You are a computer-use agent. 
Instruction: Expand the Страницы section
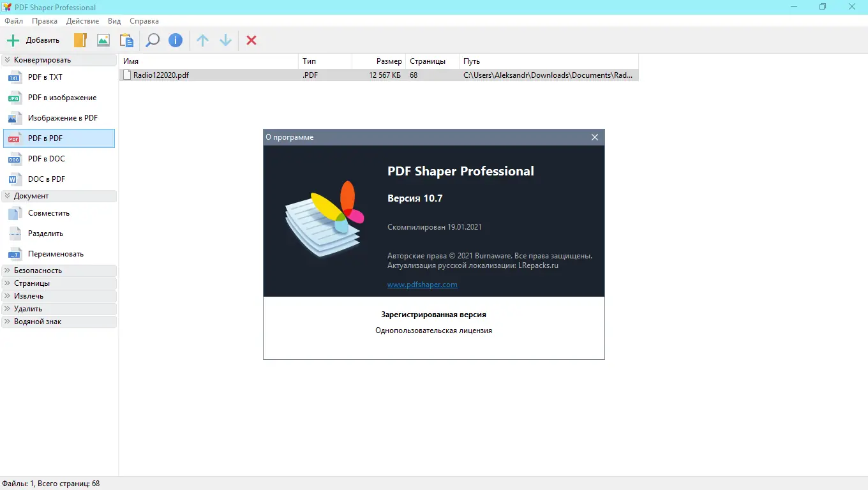tap(59, 283)
